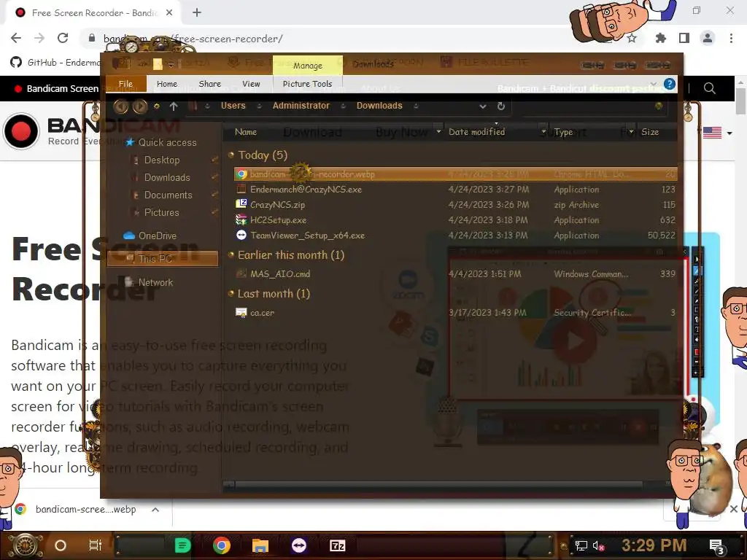Open the Share ribbon tab
Viewport: 747px width, 560px height.
click(x=209, y=84)
